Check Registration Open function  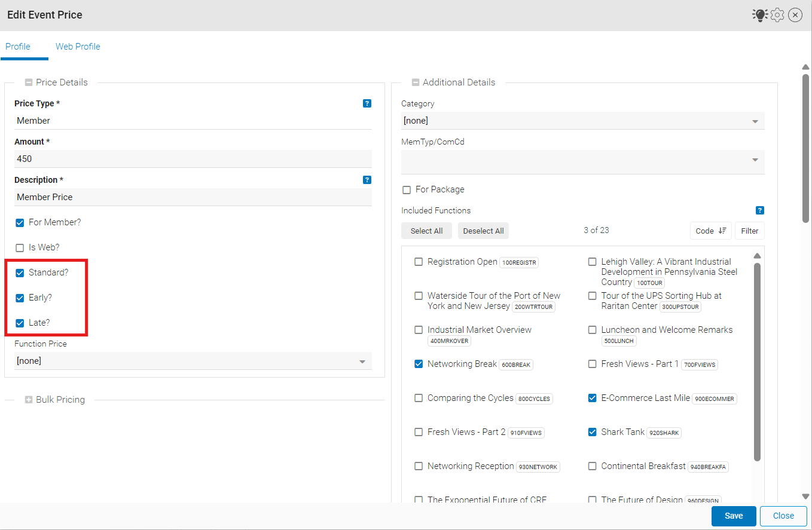(x=419, y=262)
